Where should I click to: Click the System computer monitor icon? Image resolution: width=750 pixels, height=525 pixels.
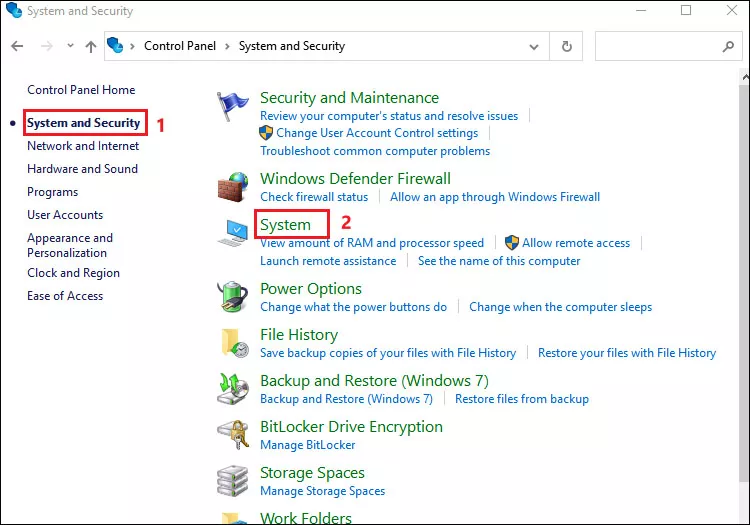(233, 233)
